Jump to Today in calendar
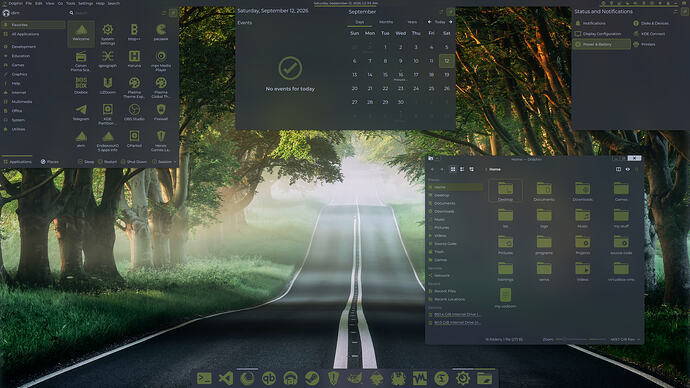 [x=440, y=22]
